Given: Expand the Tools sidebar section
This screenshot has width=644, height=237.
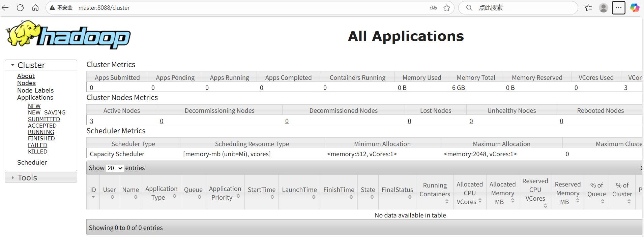Looking at the screenshot, I should point(41,177).
